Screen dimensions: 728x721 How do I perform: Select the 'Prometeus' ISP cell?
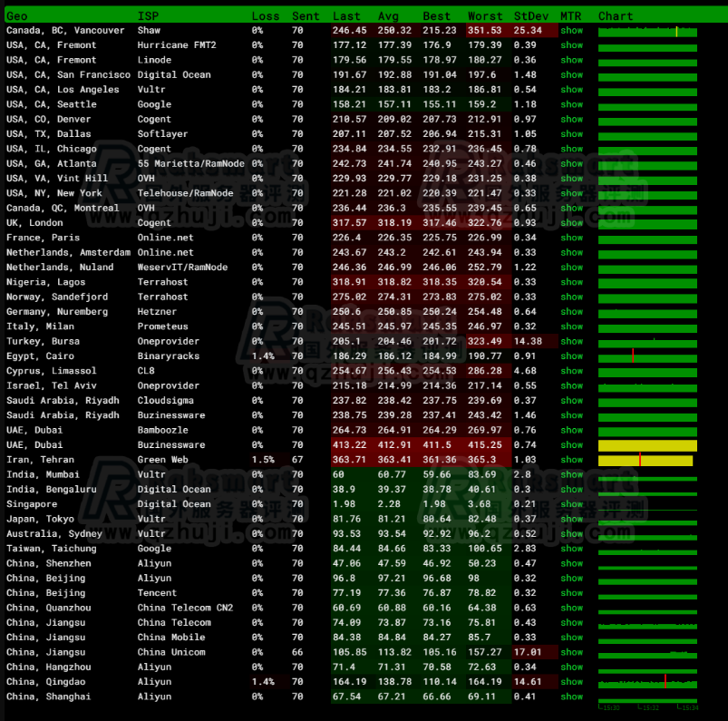pyautogui.click(x=163, y=326)
